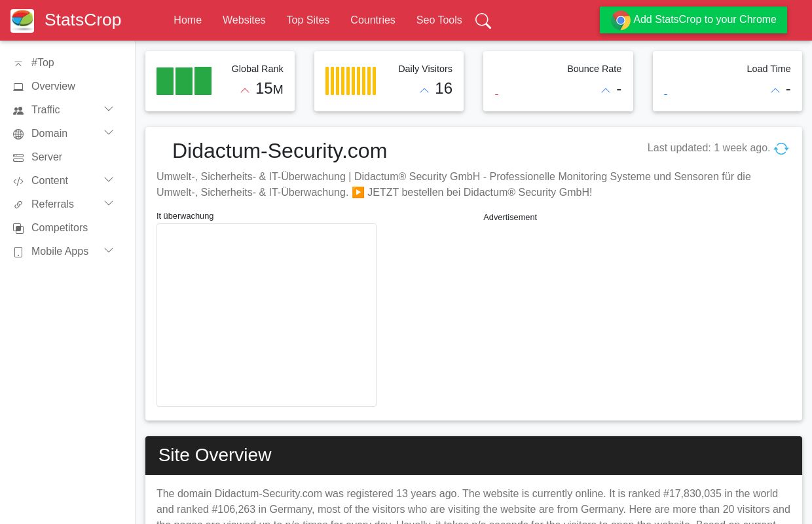Click the blue arrow beside Daily Visitors 16
Screen dimensions: 812x524
click(x=424, y=90)
